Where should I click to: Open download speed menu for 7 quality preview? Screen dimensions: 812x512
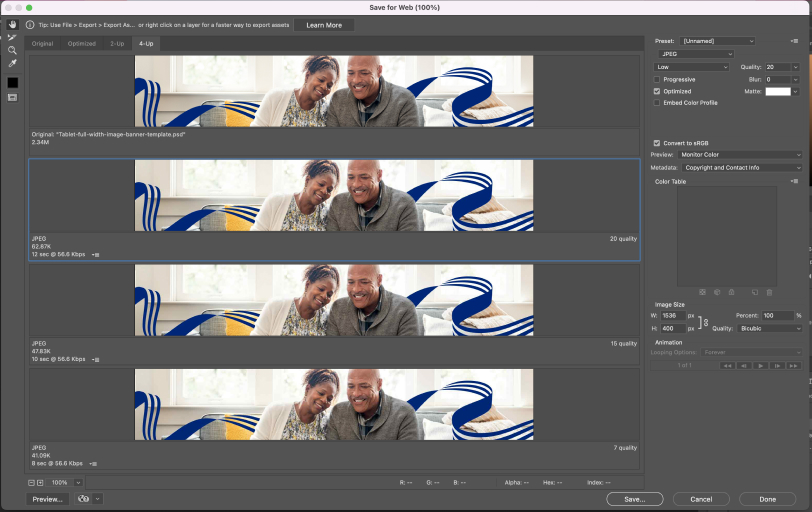[x=94, y=464]
